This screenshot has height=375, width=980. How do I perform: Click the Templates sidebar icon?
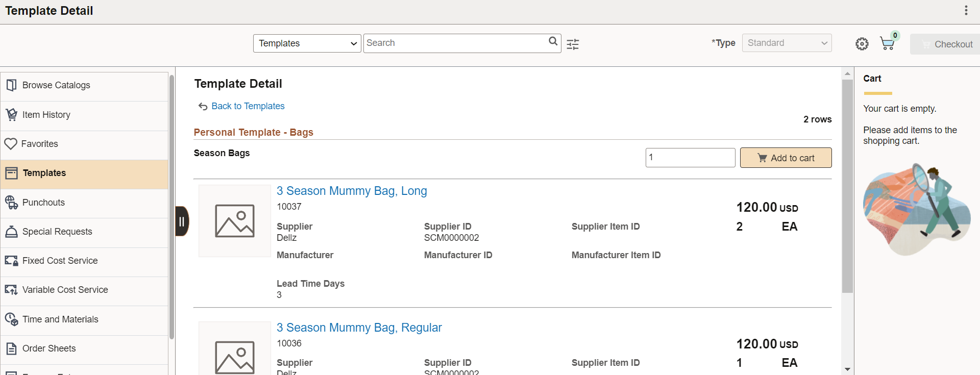11,173
